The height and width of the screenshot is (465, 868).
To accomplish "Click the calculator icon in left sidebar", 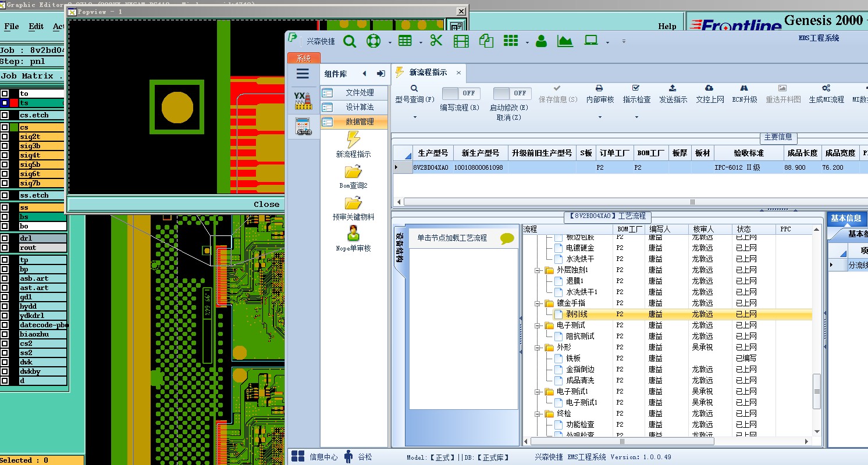I will pyautogui.click(x=303, y=126).
